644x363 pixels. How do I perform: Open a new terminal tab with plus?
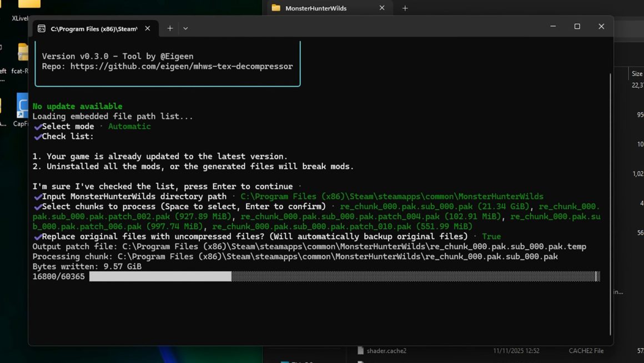(170, 28)
